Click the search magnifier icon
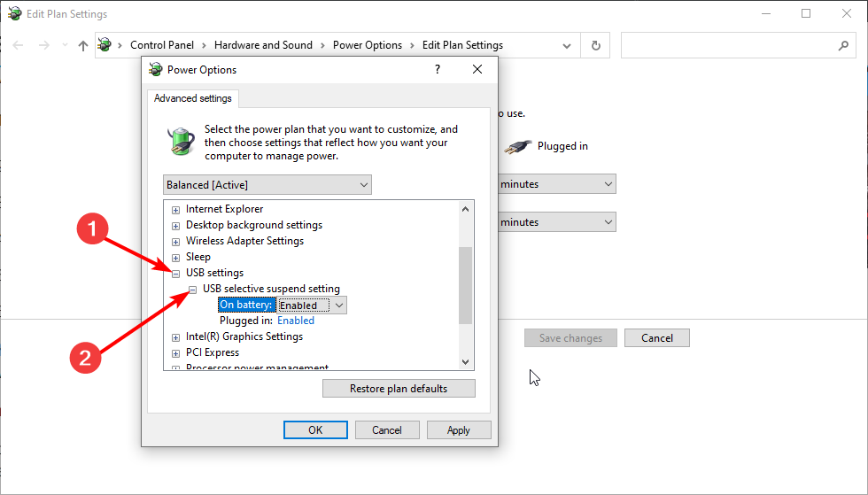The height and width of the screenshot is (495, 868). point(843,45)
